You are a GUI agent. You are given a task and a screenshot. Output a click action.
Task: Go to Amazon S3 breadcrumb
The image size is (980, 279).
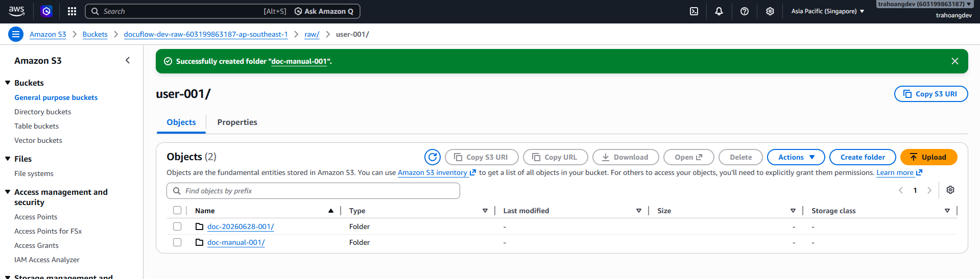click(x=47, y=34)
